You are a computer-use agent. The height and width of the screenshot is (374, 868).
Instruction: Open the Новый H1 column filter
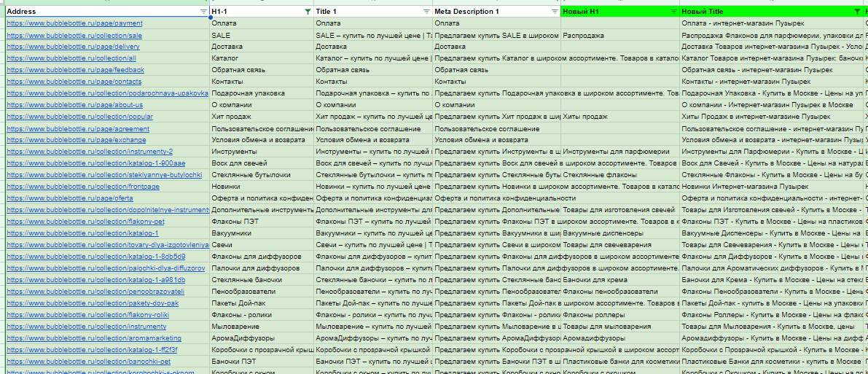[673, 12]
